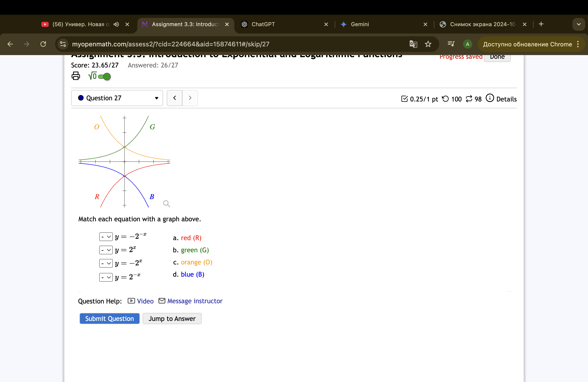Click answer label blue (B)
The image size is (588, 382).
(x=192, y=274)
